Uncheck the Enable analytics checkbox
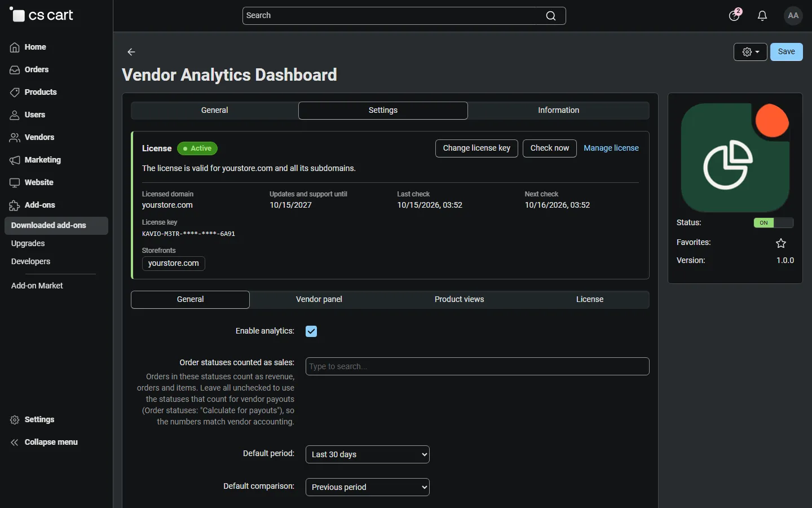The width and height of the screenshot is (812, 508). 311,331
